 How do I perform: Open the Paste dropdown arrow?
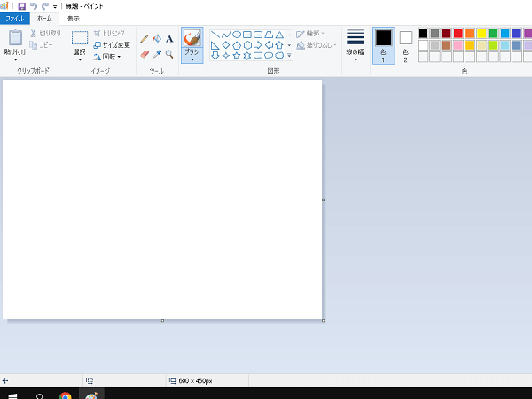coord(16,60)
